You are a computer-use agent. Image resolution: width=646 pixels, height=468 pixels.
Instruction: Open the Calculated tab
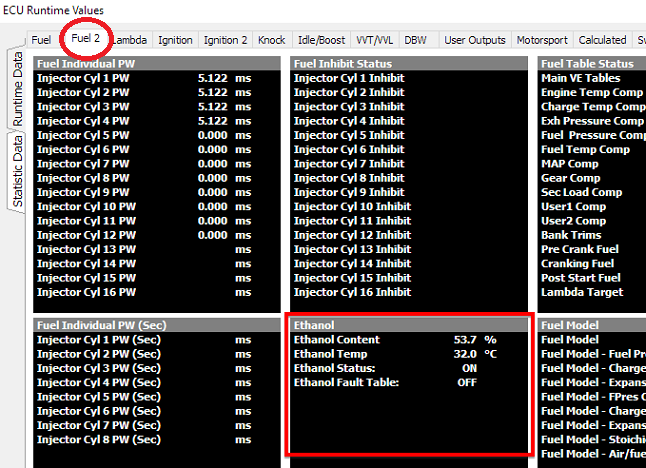tap(602, 40)
